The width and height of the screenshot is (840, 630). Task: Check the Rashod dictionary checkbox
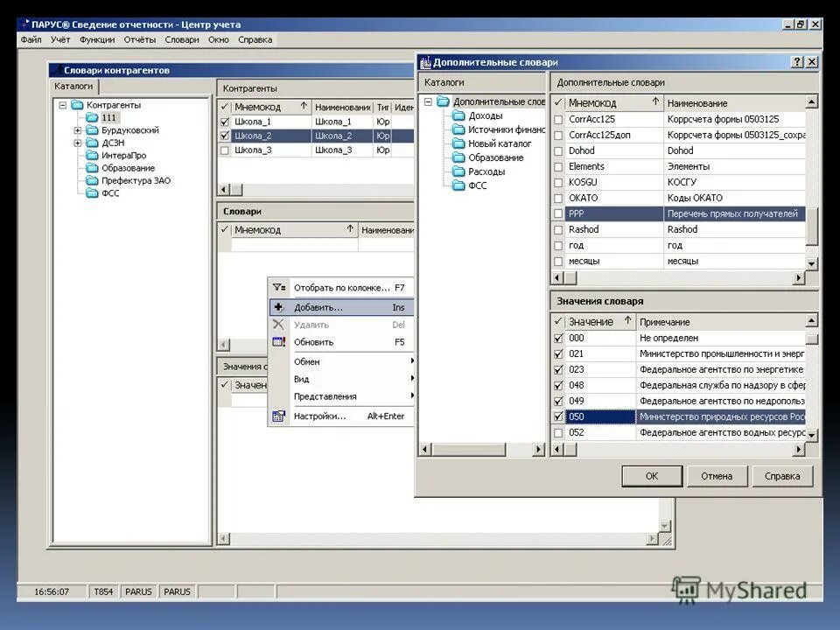[x=558, y=230]
